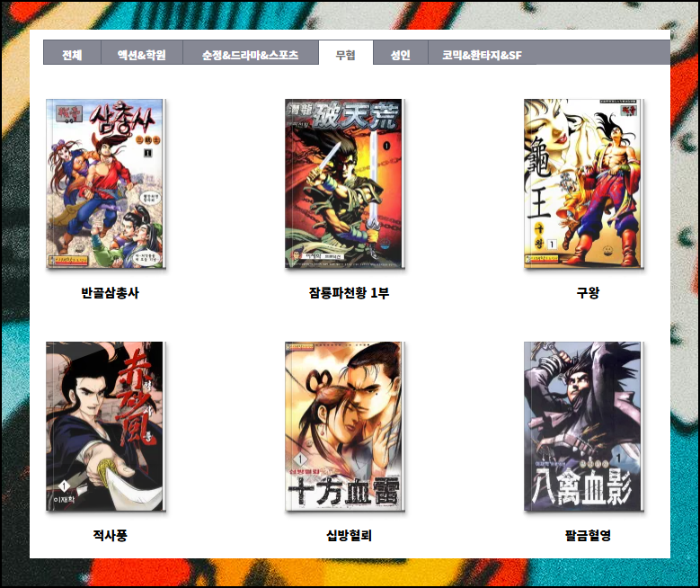The width and height of the screenshot is (700, 588).
Task: Click the 반골삼총사 title link
Action: tap(110, 293)
